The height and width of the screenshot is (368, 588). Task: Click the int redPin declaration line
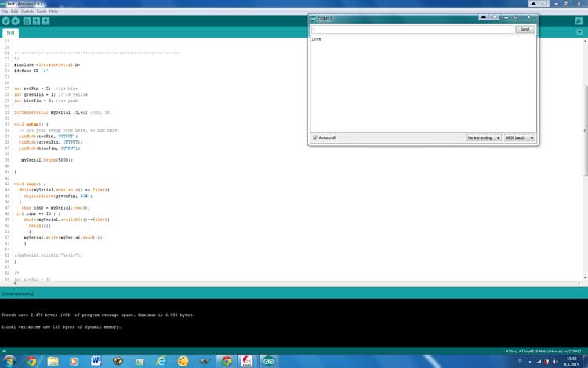[45, 89]
